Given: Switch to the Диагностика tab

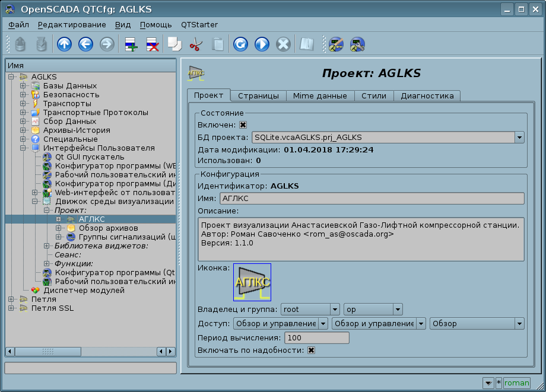Looking at the screenshot, I should (427, 96).
